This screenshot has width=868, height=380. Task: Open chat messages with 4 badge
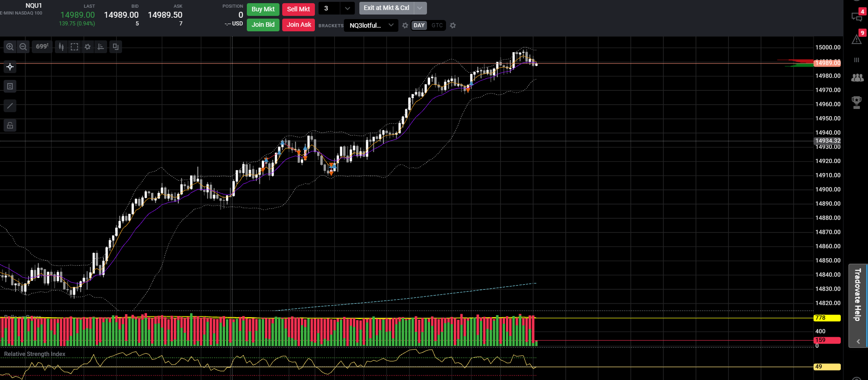857,17
